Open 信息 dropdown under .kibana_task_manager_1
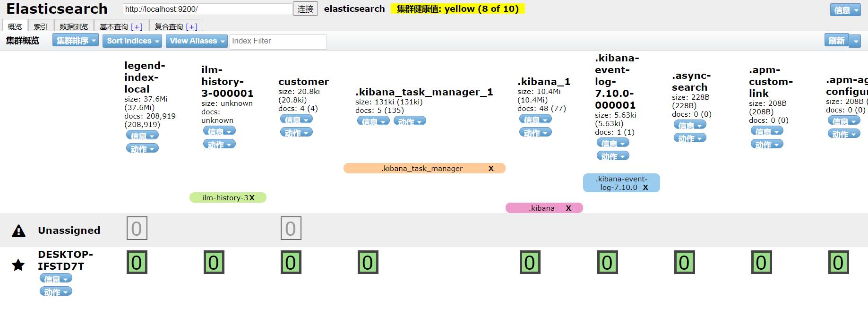 click(x=373, y=121)
